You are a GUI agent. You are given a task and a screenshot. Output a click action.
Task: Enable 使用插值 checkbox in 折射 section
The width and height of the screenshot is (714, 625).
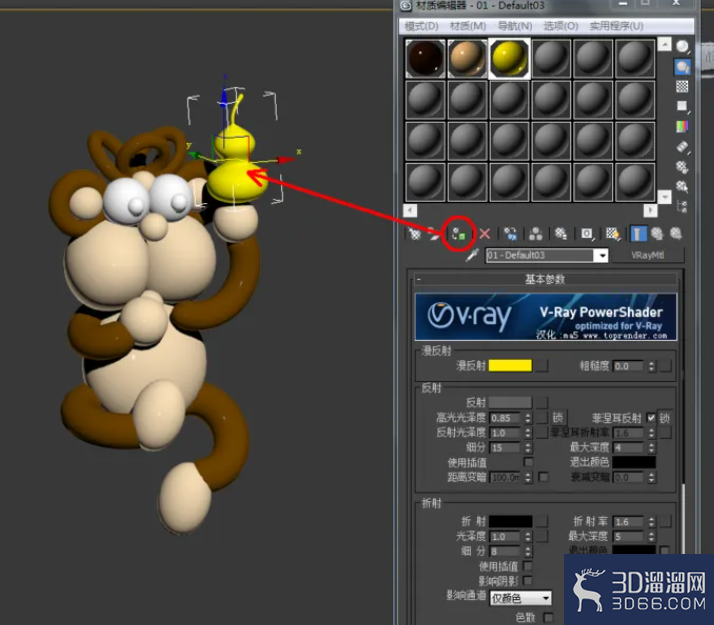[x=528, y=566]
